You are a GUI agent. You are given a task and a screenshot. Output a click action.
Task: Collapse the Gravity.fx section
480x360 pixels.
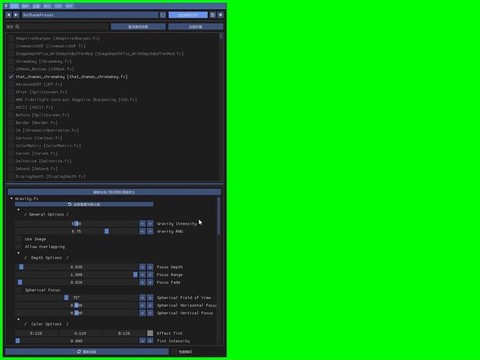(x=12, y=199)
